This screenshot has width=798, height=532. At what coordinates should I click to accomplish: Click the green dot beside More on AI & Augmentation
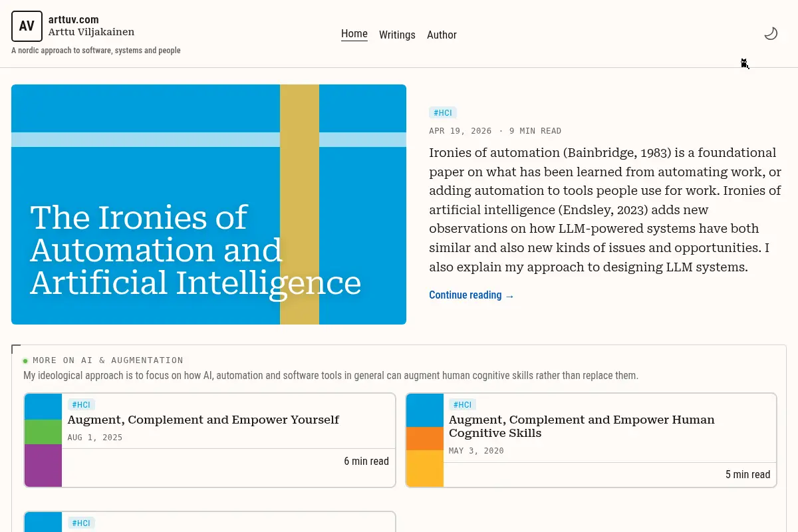tap(25, 361)
